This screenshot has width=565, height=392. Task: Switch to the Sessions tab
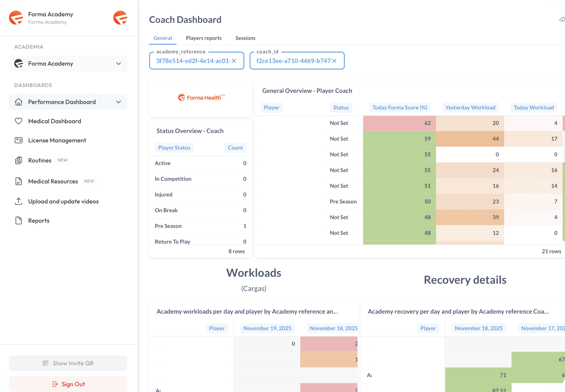[x=245, y=38]
